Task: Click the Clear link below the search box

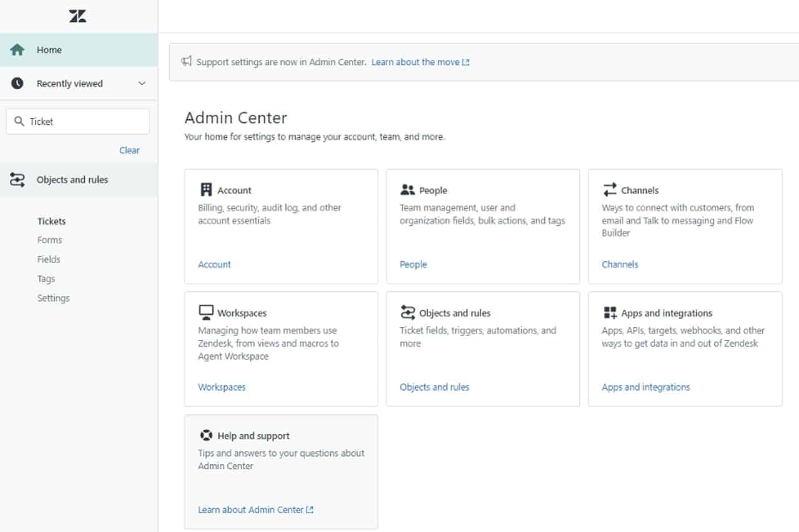Action: (129, 150)
